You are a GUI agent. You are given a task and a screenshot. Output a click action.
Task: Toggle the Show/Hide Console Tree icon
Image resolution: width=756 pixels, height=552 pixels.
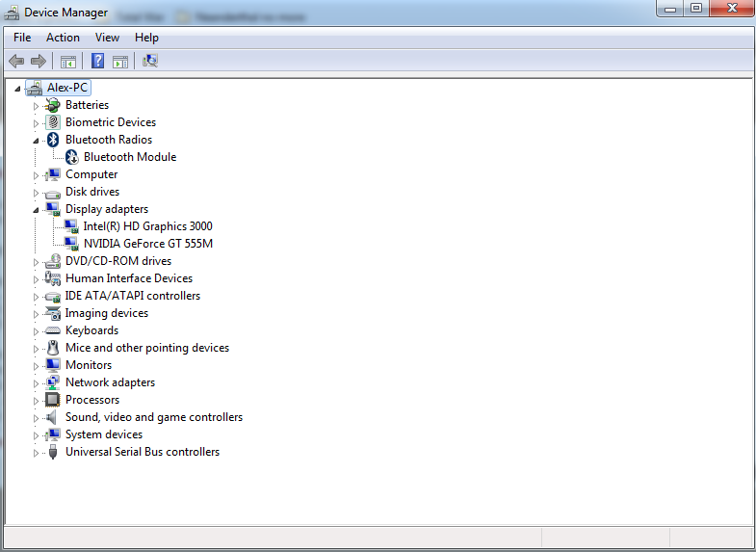(68, 62)
